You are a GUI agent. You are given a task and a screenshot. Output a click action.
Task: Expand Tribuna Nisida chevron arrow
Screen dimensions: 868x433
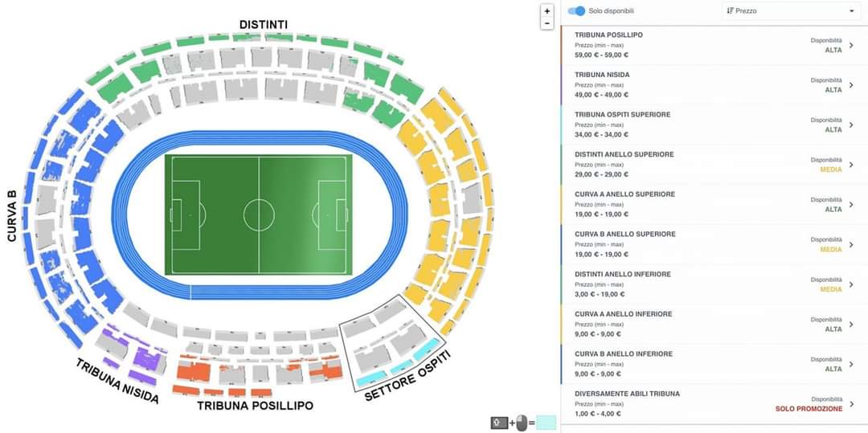click(851, 85)
